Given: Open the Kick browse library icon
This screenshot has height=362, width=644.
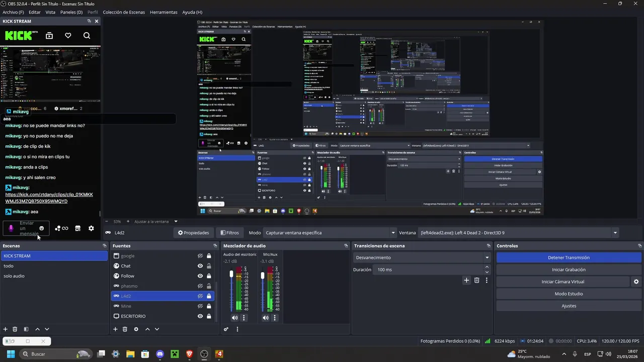Looking at the screenshot, I should coord(49,36).
